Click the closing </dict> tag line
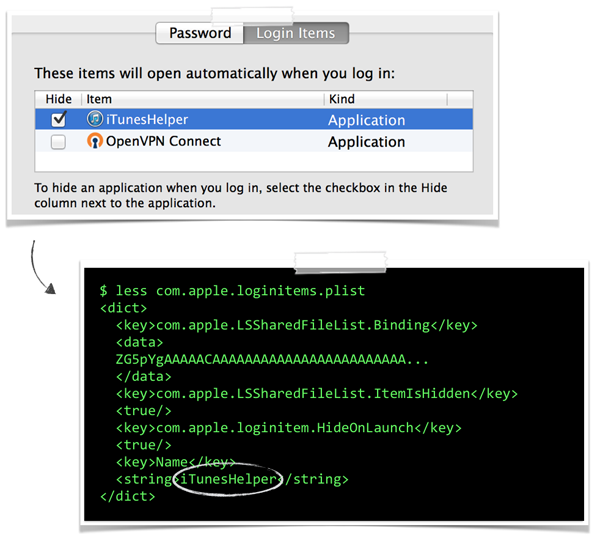 [x=127, y=496]
